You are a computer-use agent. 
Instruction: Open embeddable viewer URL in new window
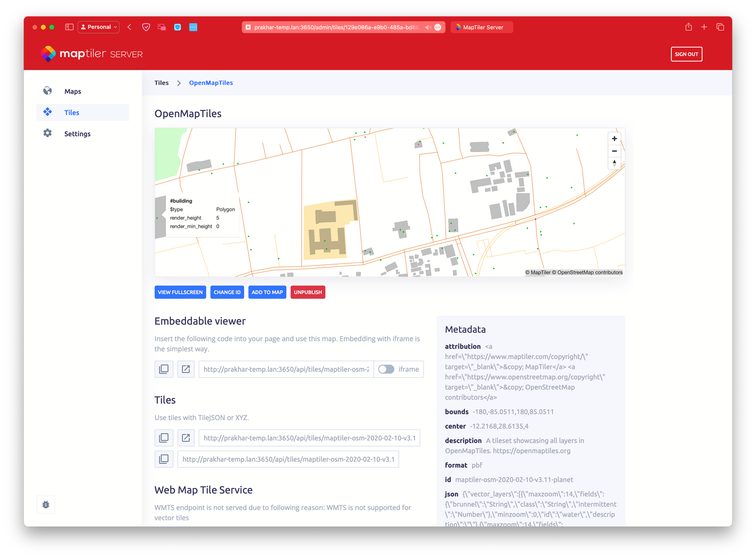[x=186, y=369]
